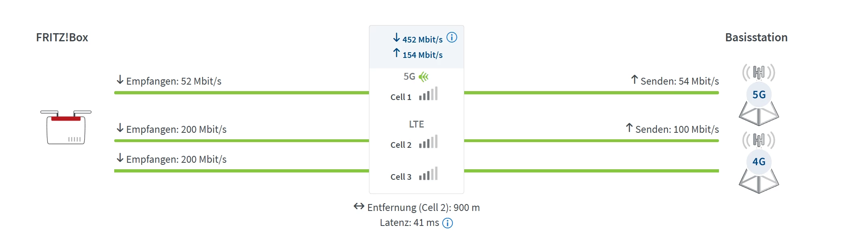
Task: Click the LTE section label
Action: click(416, 124)
